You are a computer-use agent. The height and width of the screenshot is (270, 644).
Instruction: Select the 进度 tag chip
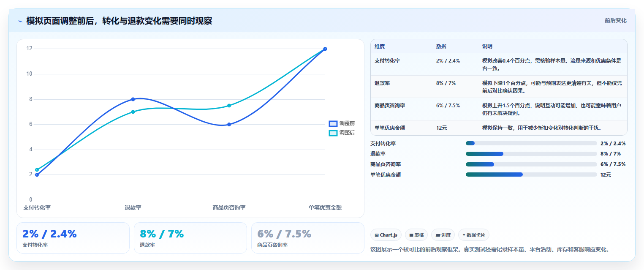pos(443,235)
